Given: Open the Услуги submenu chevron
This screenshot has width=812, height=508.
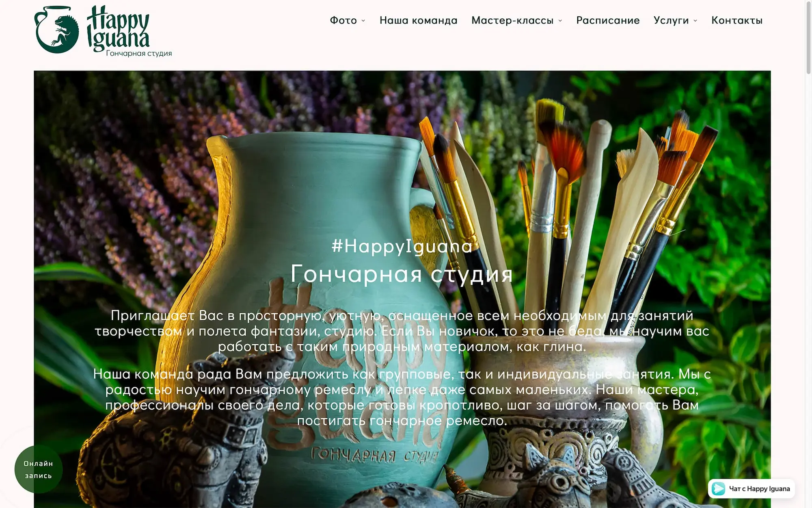Looking at the screenshot, I should pyautogui.click(x=695, y=21).
